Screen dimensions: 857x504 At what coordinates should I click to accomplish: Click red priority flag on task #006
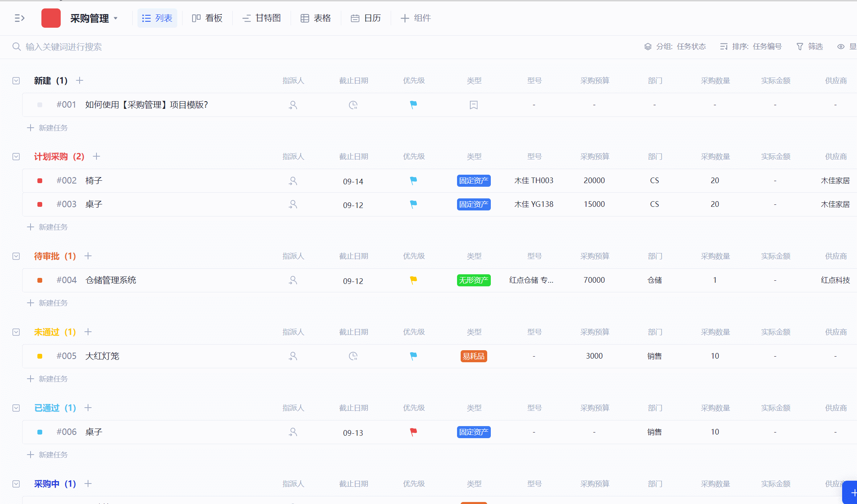[x=413, y=432]
